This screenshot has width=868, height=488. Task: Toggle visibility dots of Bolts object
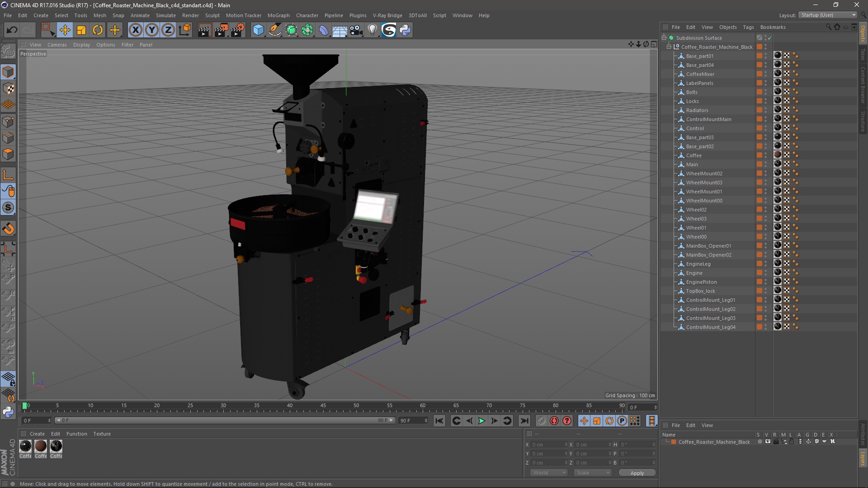coord(766,92)
